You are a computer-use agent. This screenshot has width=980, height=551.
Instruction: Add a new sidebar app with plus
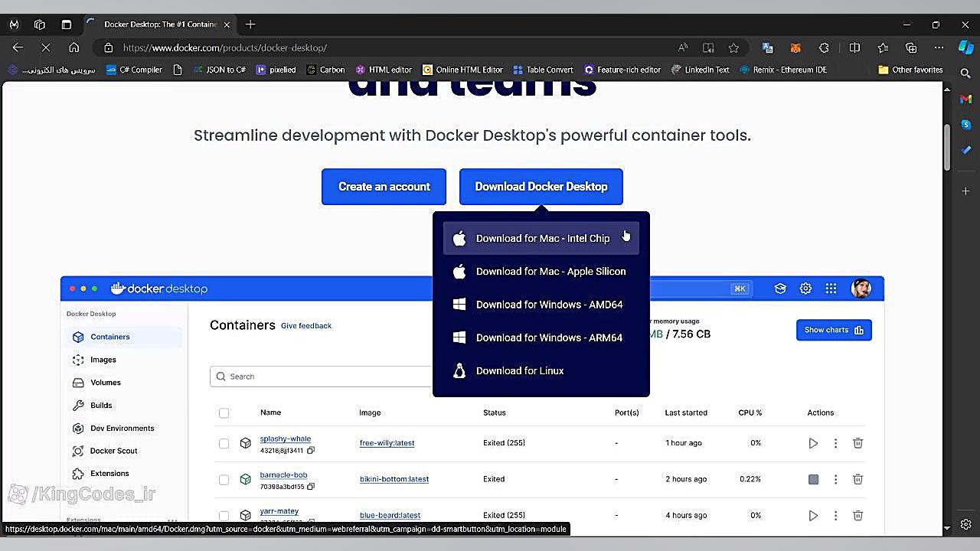click(965, 191)
